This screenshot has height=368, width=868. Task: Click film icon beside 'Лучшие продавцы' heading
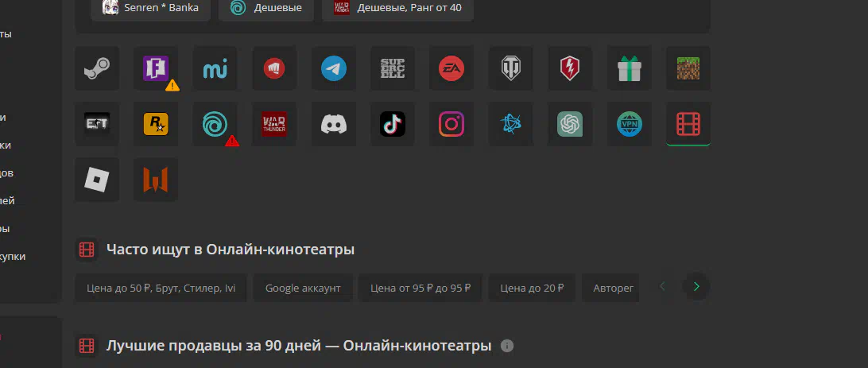click(x=87, y=346)
